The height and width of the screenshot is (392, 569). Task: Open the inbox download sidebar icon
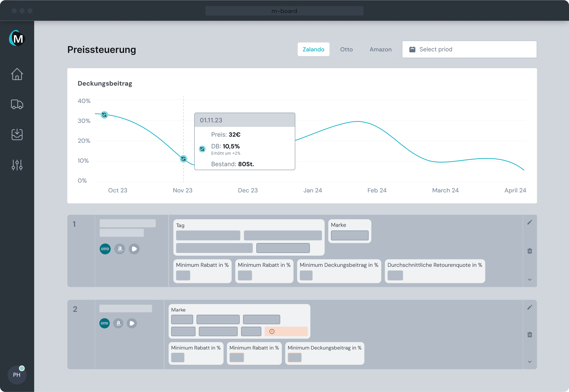point(17,134)
